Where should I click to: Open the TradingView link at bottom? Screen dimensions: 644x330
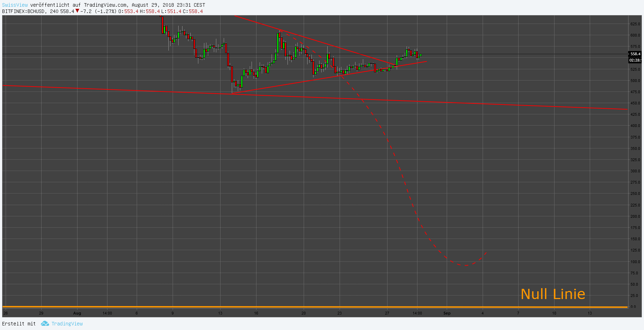[x=67, y=323]
